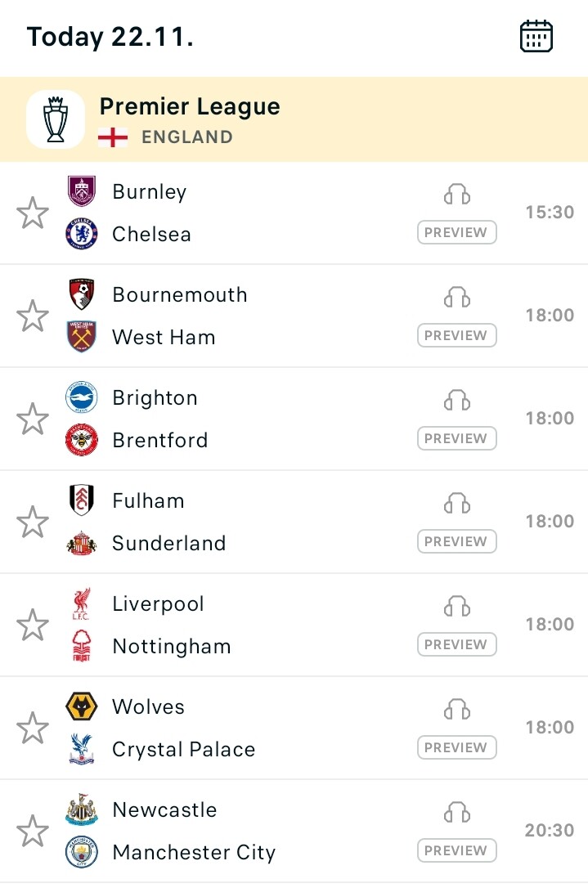Open headphones icon for Bournemouth vs West Ham
Image resolution: width=588 pixels, height=888 pixels.
[456, 297]
